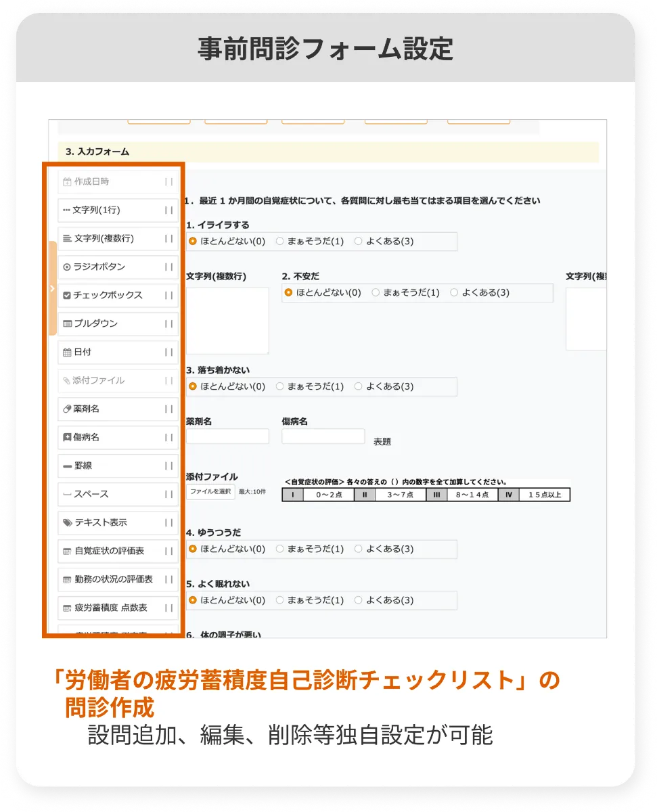Grab the drag handle on スペース row
The height and width of the screenshot is (812, 657).
pos(168,495)
